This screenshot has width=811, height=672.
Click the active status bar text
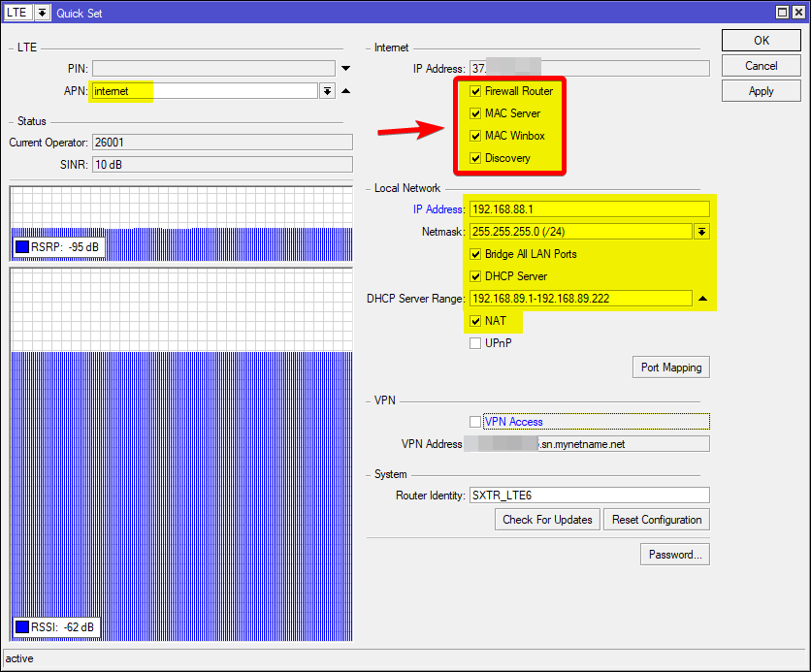(19, 658)
